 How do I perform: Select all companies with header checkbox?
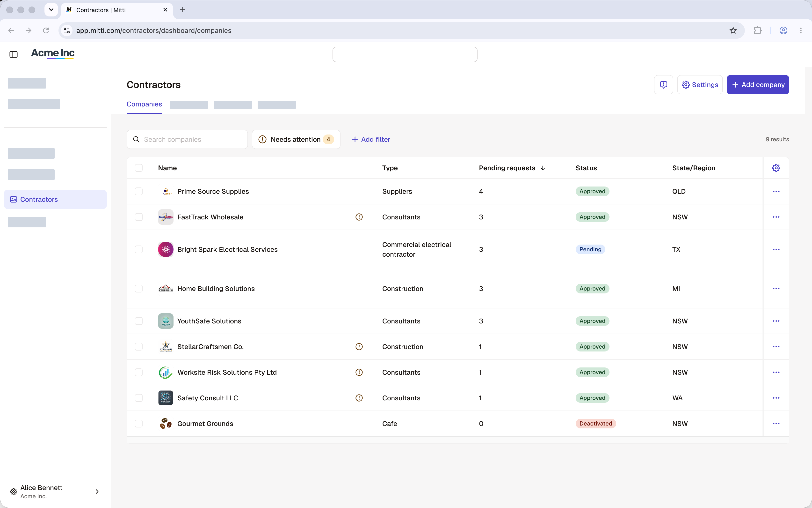(x=138, y=168)
